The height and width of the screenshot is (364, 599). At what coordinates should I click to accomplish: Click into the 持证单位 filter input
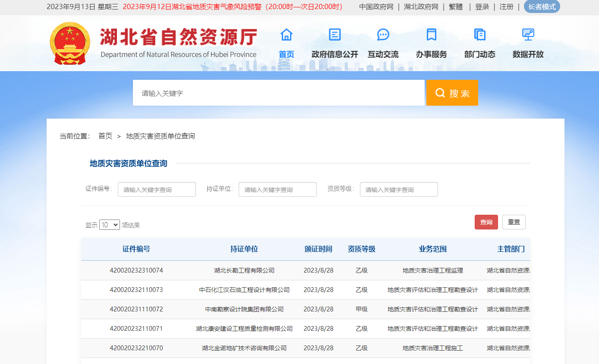point(277,189)
